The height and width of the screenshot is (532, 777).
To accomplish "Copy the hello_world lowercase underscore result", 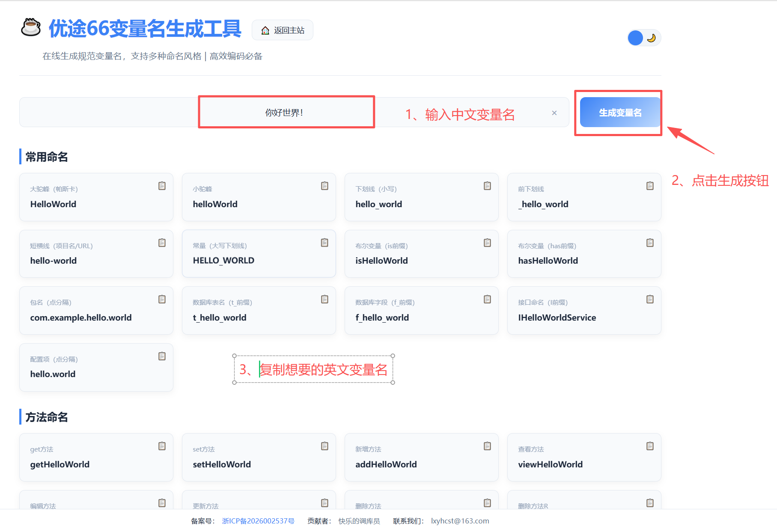I will point(487,186).
